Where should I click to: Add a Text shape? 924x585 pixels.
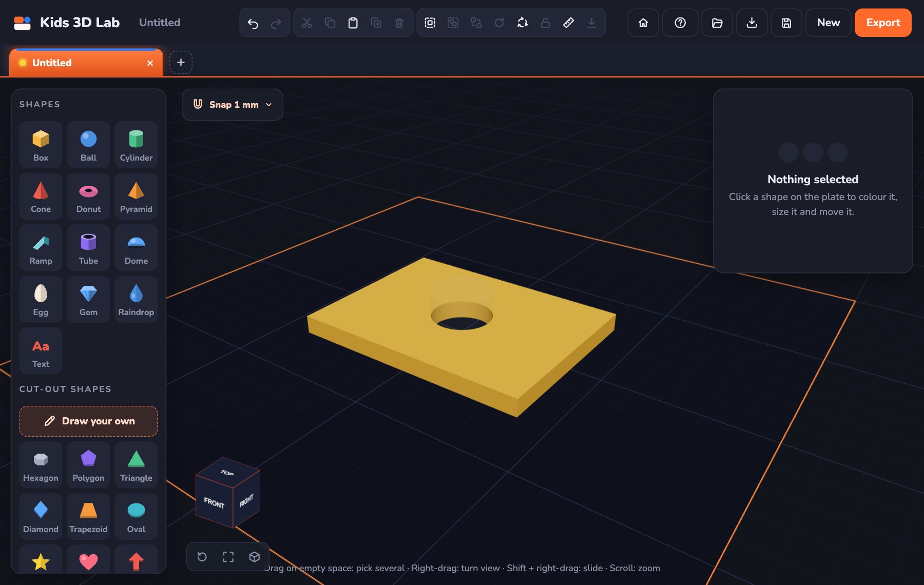pyautogui.click(x=41, y=351)
